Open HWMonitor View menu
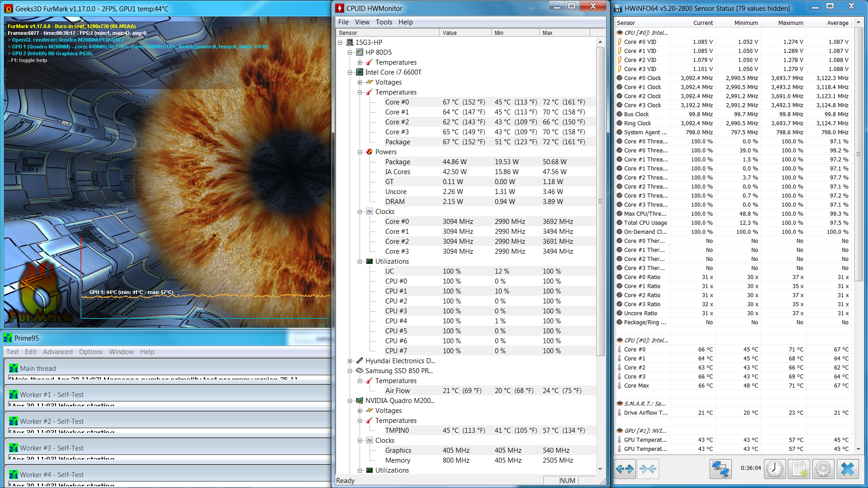Screen dimensions: 868x488 (362, 22)
